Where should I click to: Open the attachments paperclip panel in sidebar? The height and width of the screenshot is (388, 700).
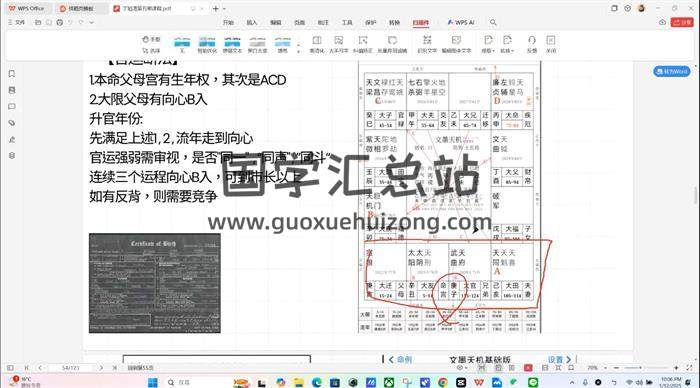point(12,123)
